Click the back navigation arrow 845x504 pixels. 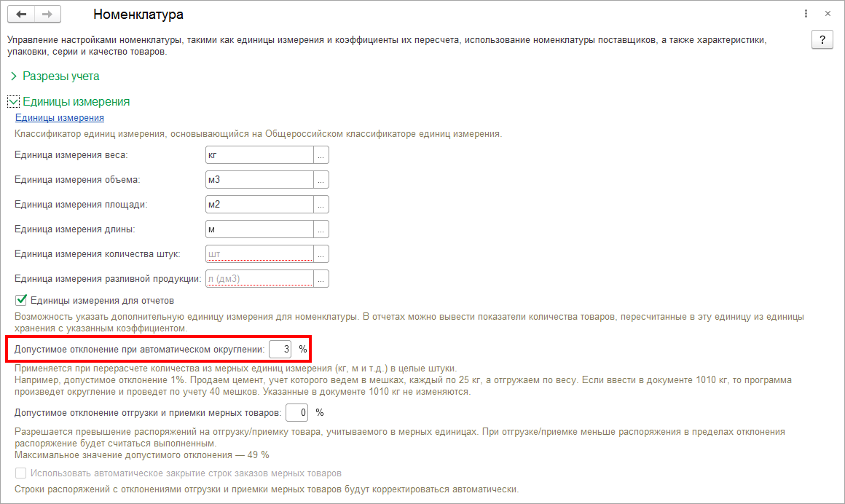(20, 14)
